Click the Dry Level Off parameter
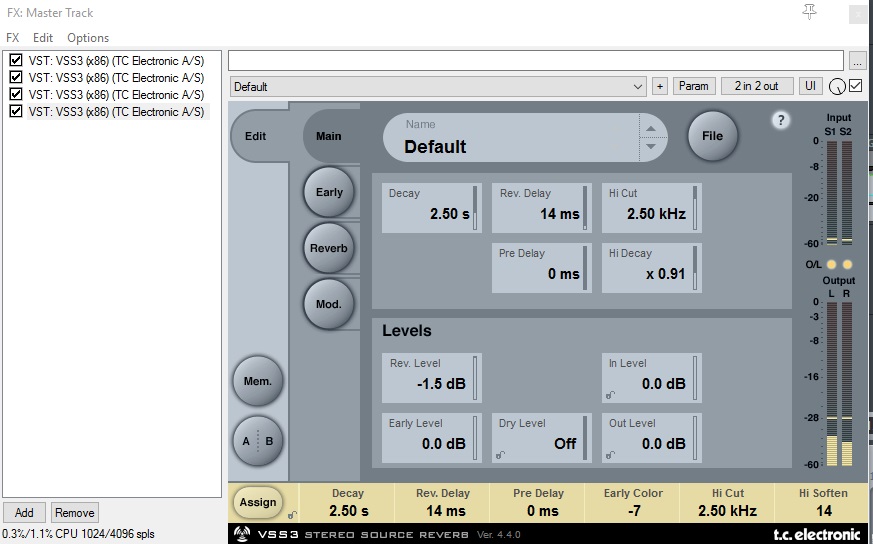This screenshot has width=873, height=544. coord(541,438)
